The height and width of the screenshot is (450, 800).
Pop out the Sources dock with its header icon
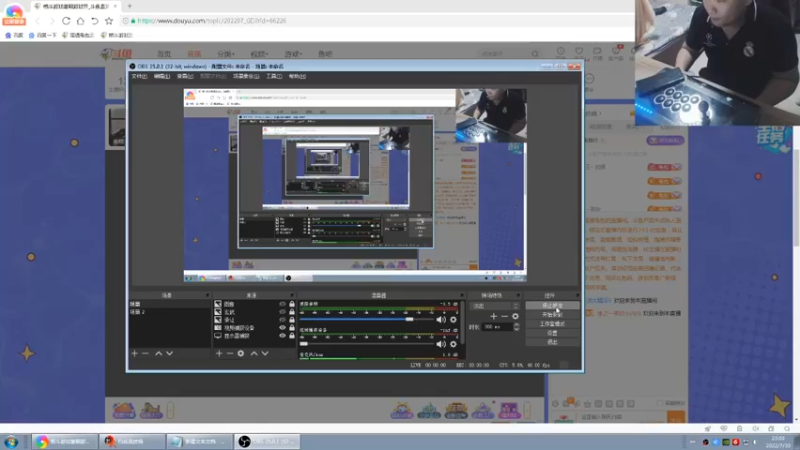292,295
